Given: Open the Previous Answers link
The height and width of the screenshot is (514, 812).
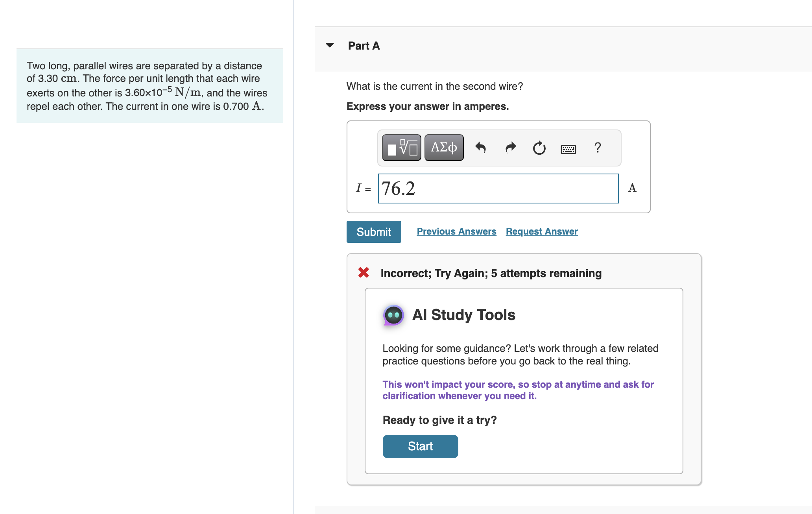Looking at the screenshot, I should coord(456,231).
